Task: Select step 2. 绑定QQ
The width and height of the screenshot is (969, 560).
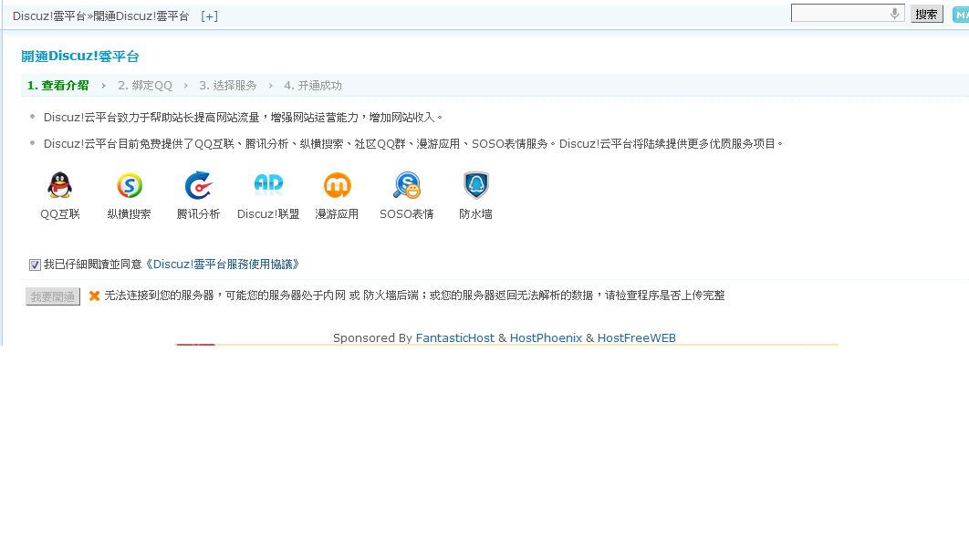Action: click(x=145, y=85)
